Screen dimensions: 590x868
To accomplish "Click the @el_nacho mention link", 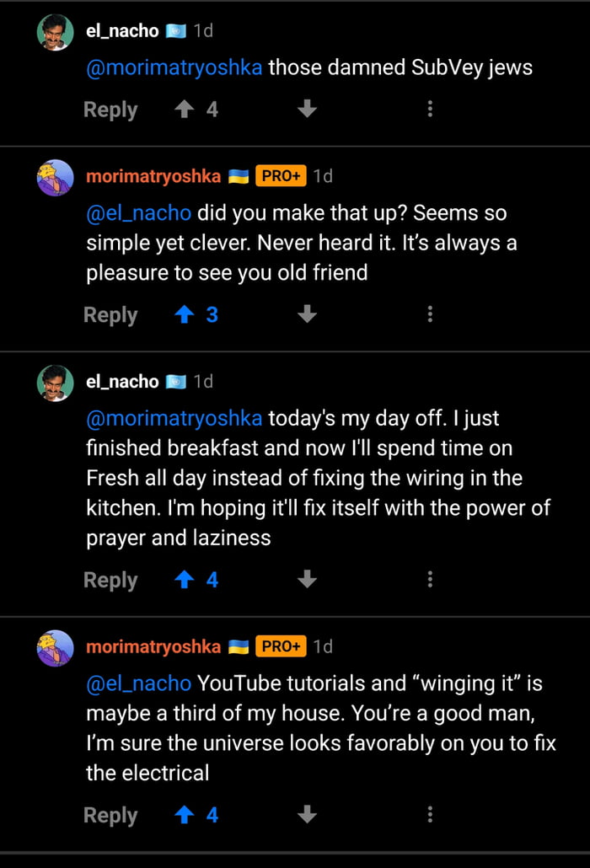I will 138,212.
